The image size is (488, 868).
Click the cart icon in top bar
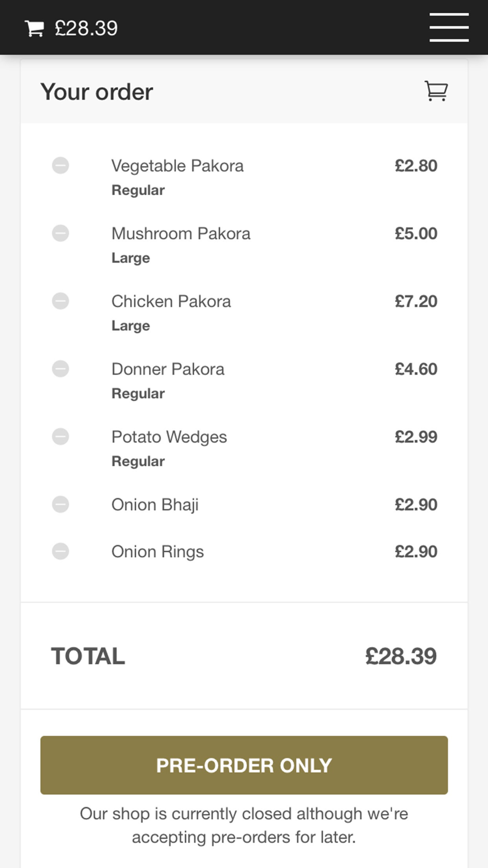pos(34,28)
